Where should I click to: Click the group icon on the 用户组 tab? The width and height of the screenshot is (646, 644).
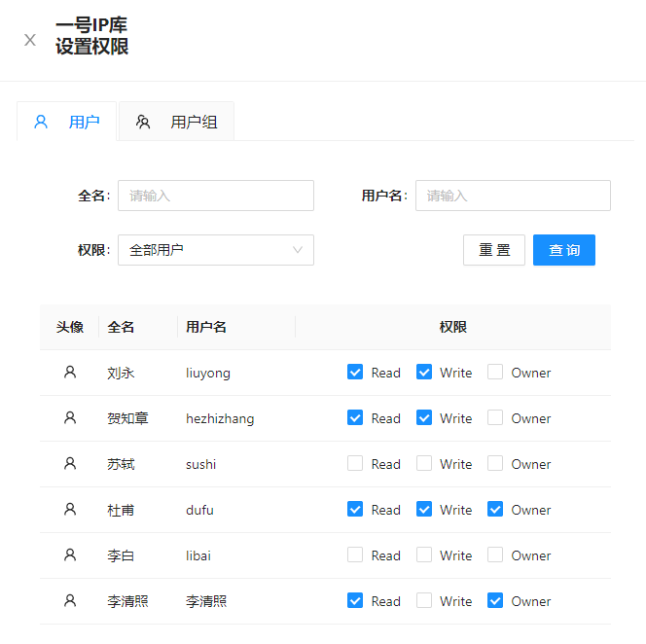point(143,122)
